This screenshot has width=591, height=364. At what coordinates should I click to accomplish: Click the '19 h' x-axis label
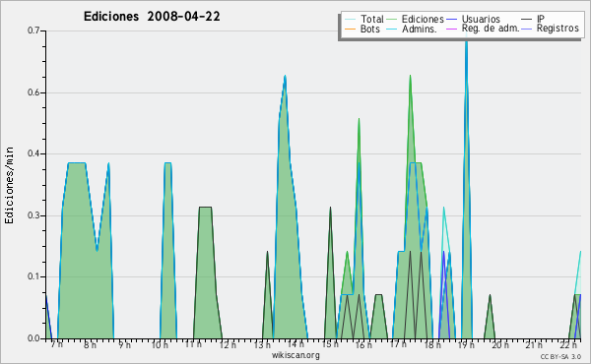pos(466,344)
